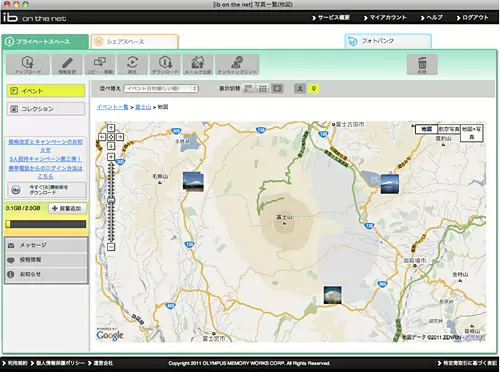Click the storage usage bar
Screen dimensions: 500x372
46,224
